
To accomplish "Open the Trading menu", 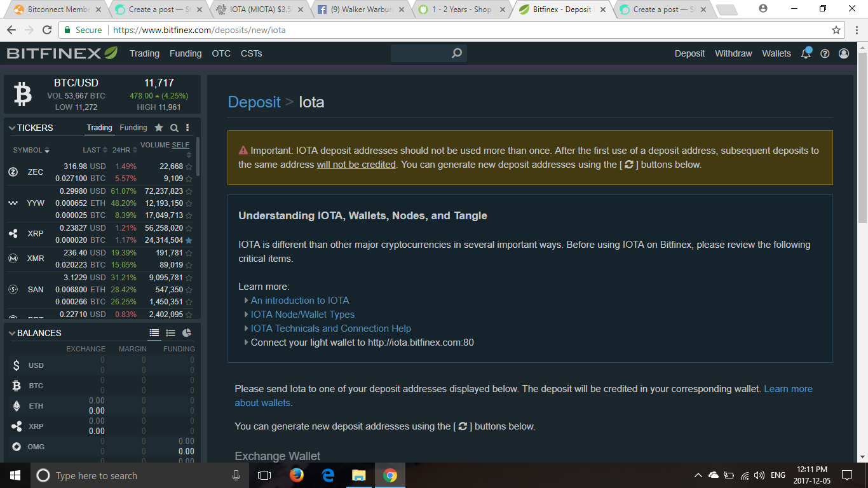I will point(144,53).
